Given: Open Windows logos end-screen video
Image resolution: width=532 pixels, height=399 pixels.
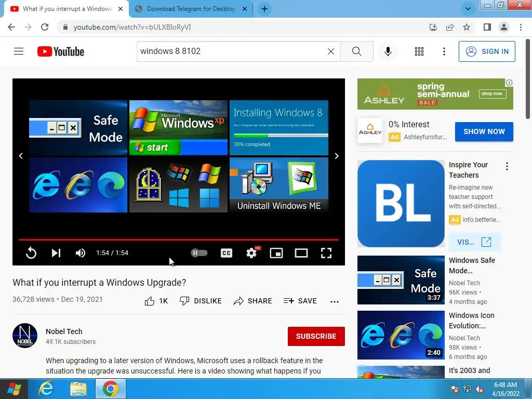Looking at the screenshot, I should point(178,185).
